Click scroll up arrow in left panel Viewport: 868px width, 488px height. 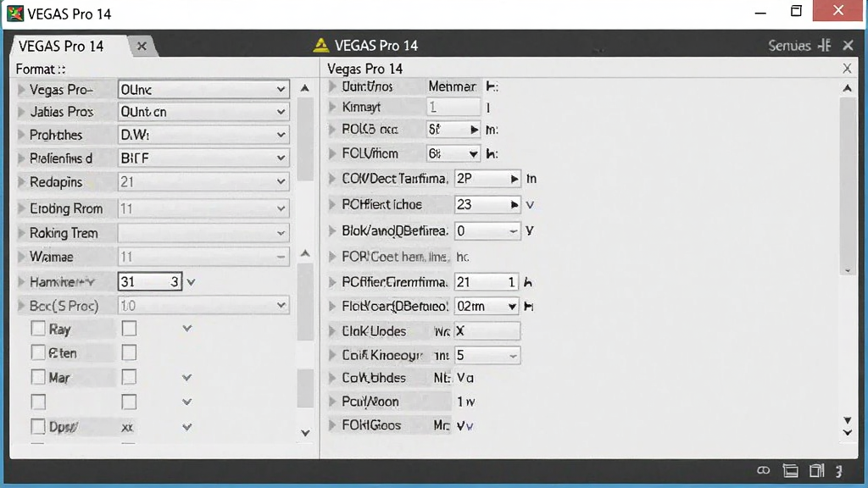click(x=304, y=88)
